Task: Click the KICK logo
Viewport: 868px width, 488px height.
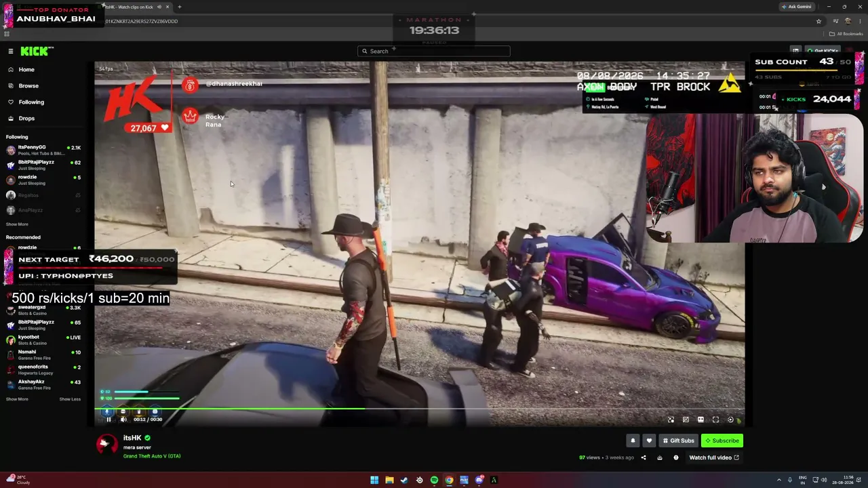Action: (x=37, y=51)
